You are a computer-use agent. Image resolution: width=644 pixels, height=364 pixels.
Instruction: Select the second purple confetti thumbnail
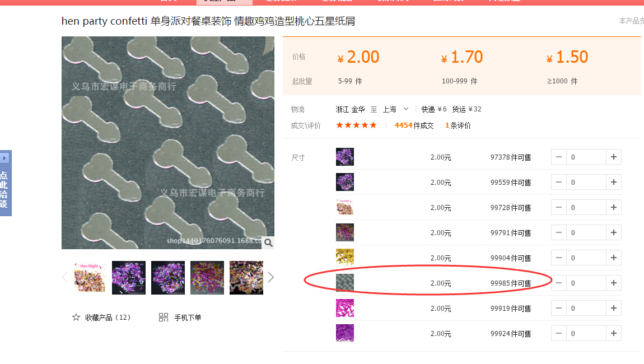tap(168, 277)
